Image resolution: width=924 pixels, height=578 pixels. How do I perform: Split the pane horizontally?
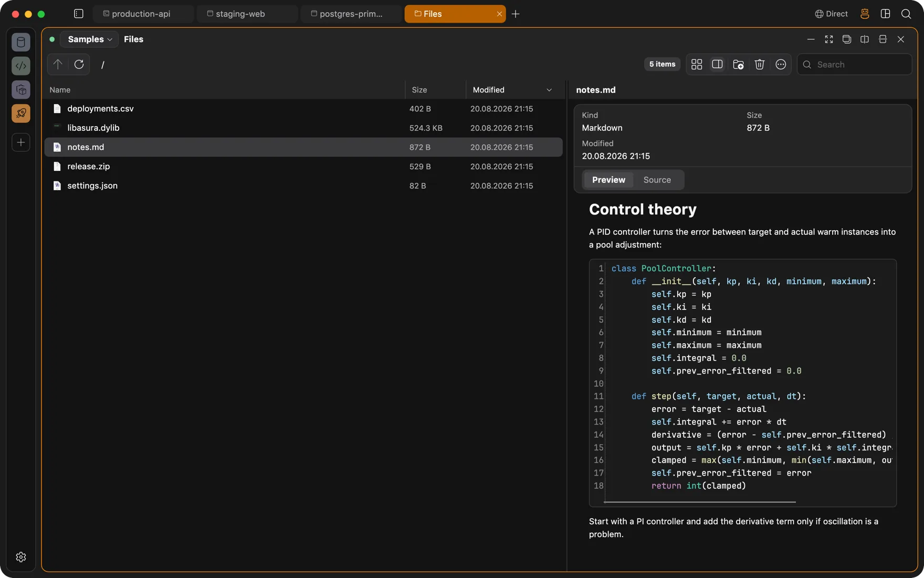pyautogui.click(x=883, y=39)
